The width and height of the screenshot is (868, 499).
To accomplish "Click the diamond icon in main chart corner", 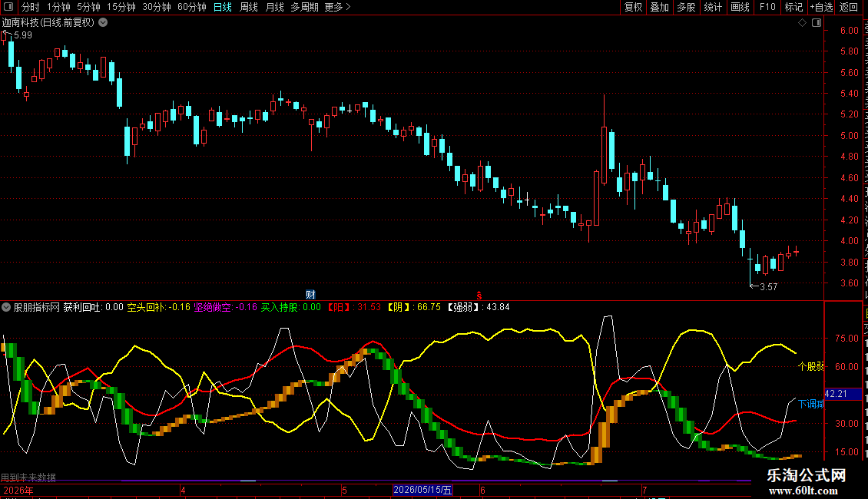I will (x=802, y=23).
